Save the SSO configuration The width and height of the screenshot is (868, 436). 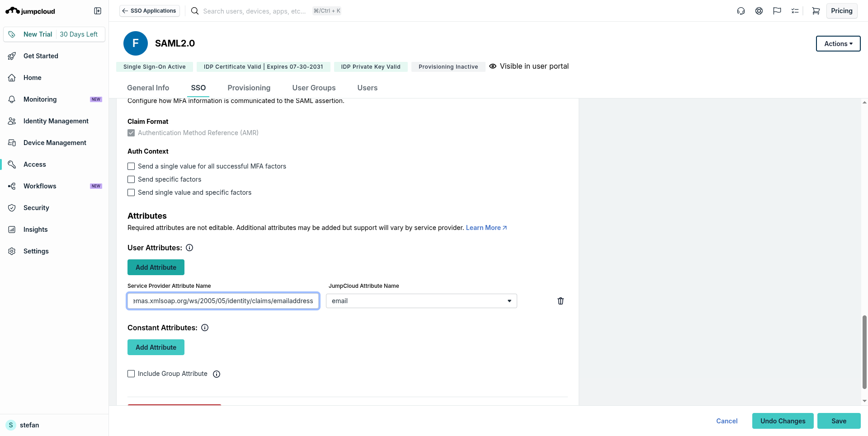(839, 421)
